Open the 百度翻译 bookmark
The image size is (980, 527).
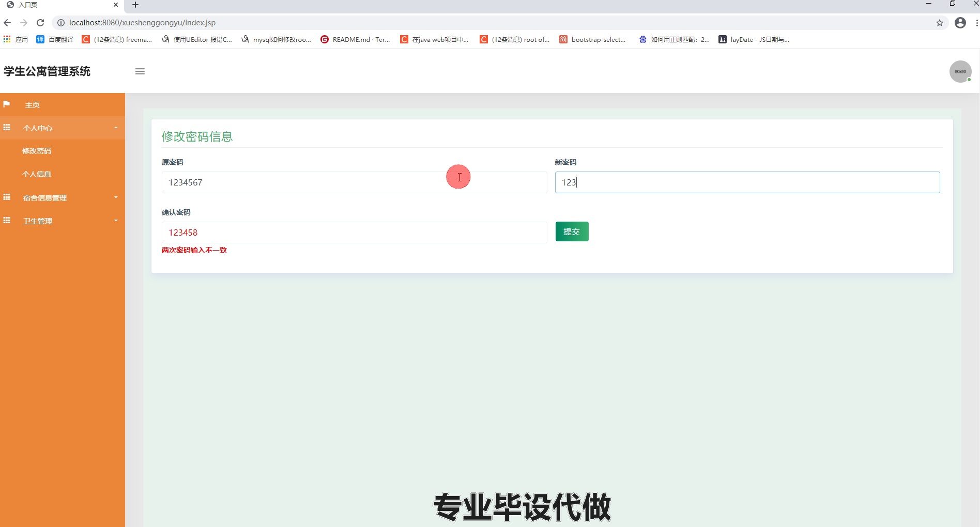pos(55,39)
